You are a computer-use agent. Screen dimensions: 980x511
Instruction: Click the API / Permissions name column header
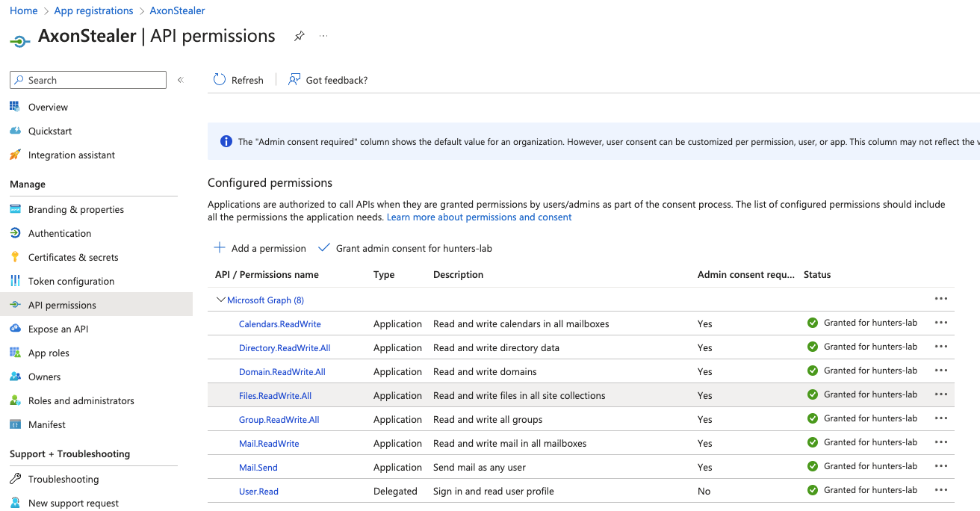[x=267, y=274]
